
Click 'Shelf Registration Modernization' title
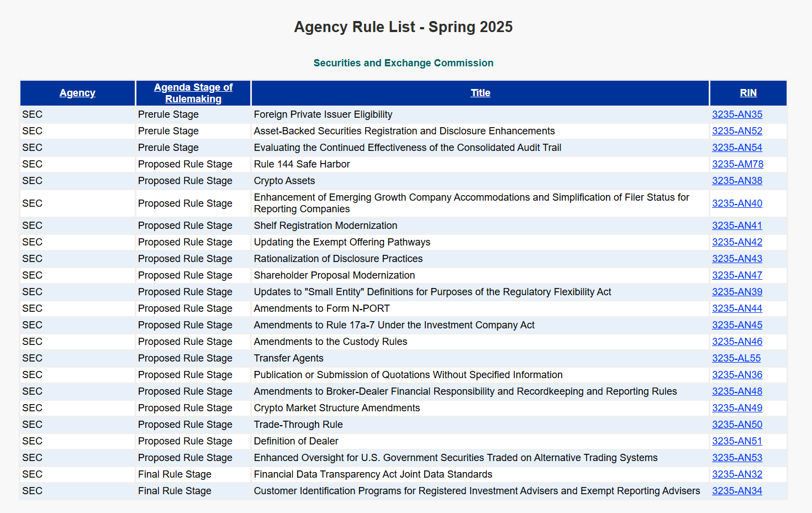(x=325, y=226)
